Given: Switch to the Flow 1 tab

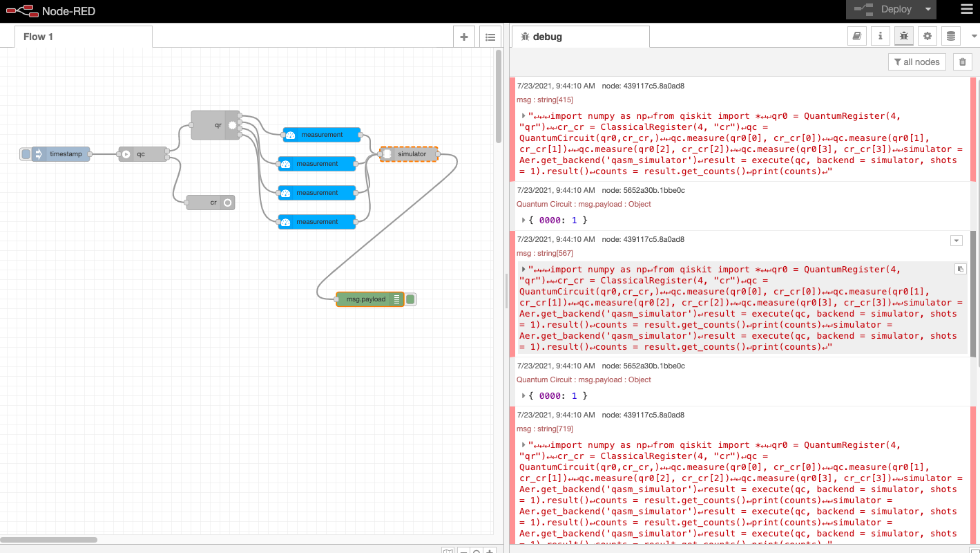Looking at the screenshot, I should pyautogui.click(x=38, y=36).
